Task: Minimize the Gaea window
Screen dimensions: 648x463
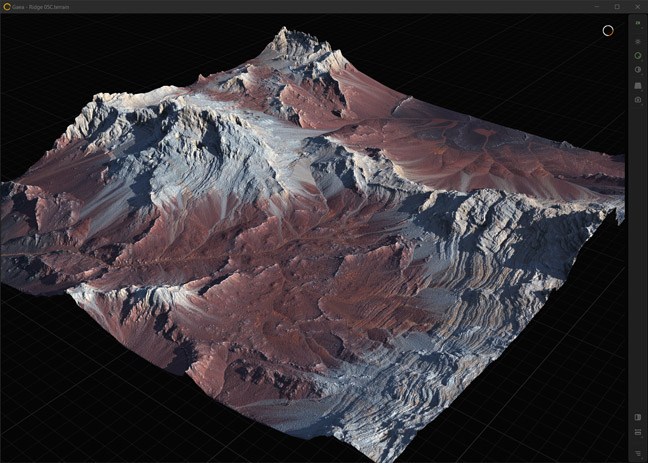Action: click(597, 6)
